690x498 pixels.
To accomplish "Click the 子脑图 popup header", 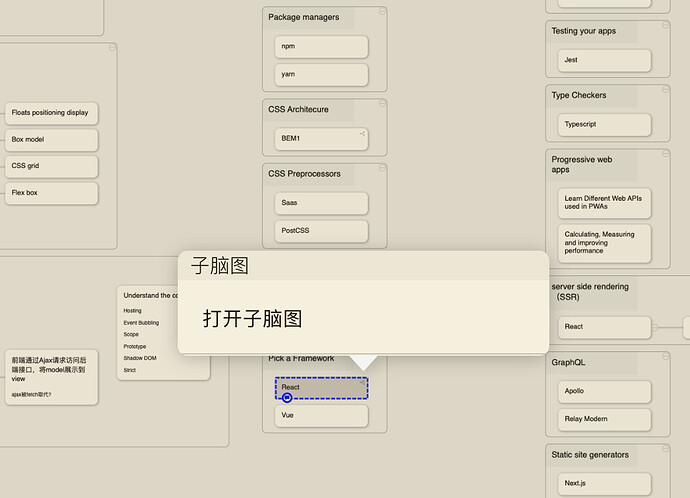I will point(220,266).
